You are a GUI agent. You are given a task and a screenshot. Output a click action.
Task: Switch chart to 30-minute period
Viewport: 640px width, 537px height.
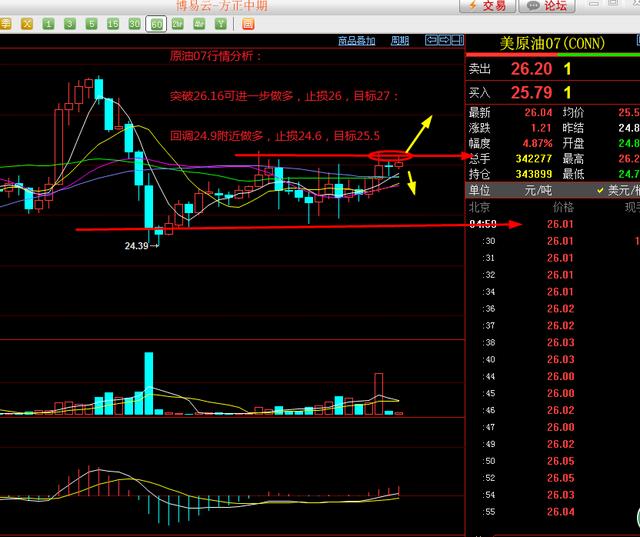pyautogui.click(x=134, y=24)
